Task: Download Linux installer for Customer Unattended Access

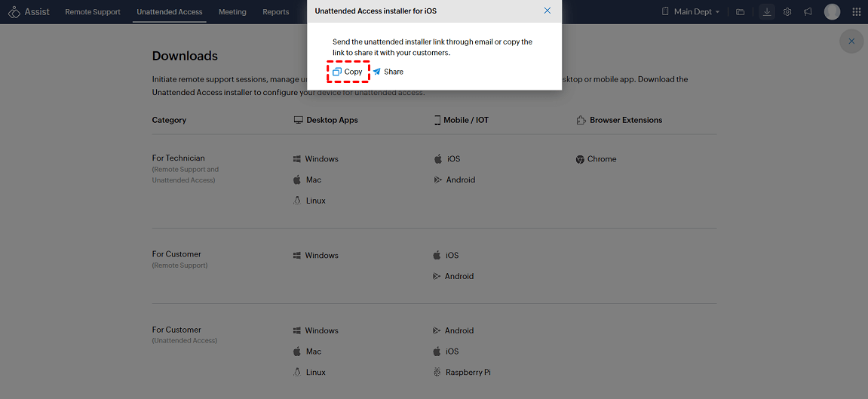Action: [309, 373]
